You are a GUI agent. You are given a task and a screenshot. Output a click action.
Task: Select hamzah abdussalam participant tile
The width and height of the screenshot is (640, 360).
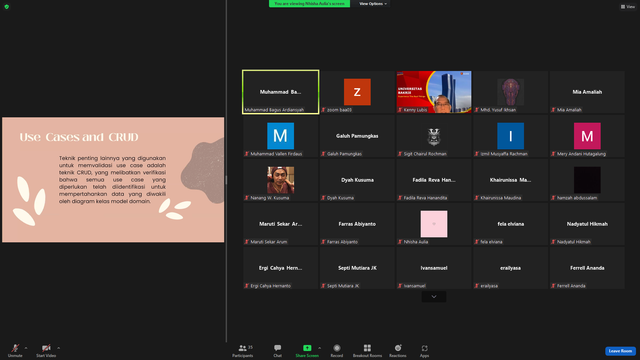(x=587, y=180)
